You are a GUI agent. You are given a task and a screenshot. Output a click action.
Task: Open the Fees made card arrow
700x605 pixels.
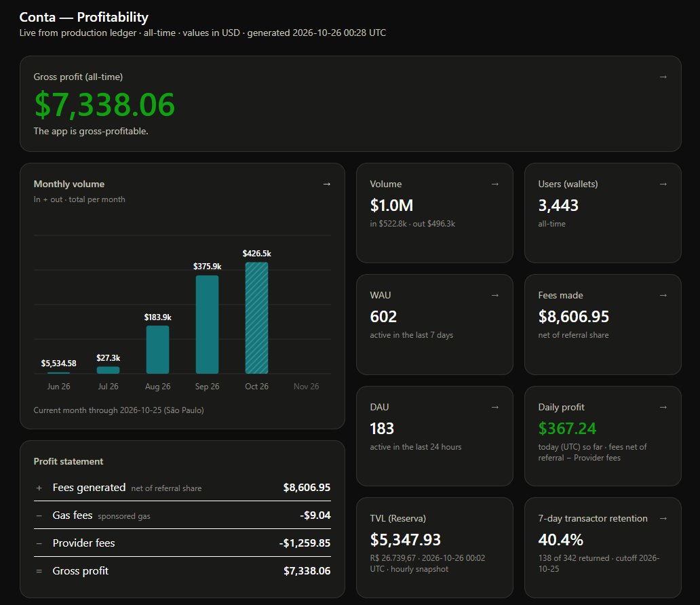click(x=663, y=295)
